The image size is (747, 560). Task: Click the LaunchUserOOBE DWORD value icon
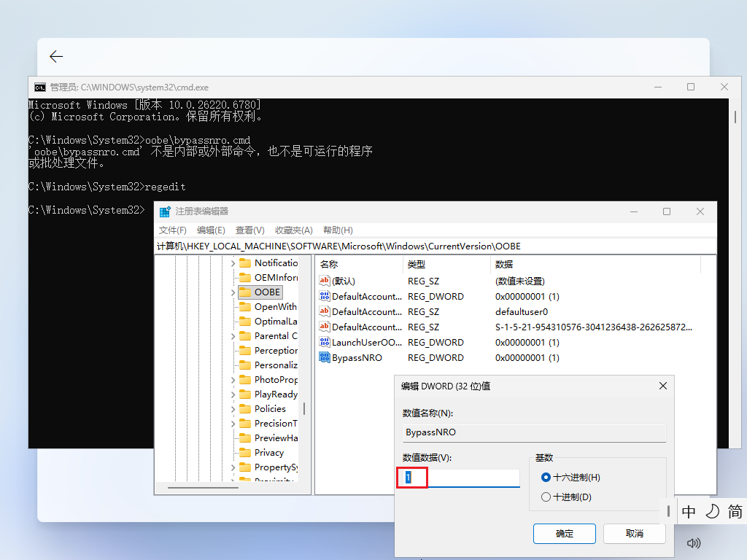pyautogui.click(x=325, y=342)
